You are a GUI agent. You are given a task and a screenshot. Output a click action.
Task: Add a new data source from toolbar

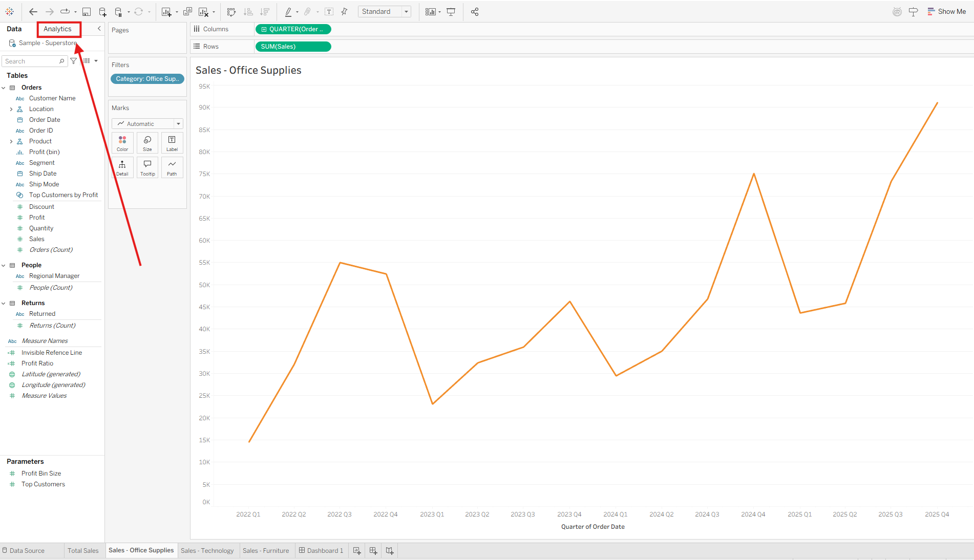coord(102,12)
